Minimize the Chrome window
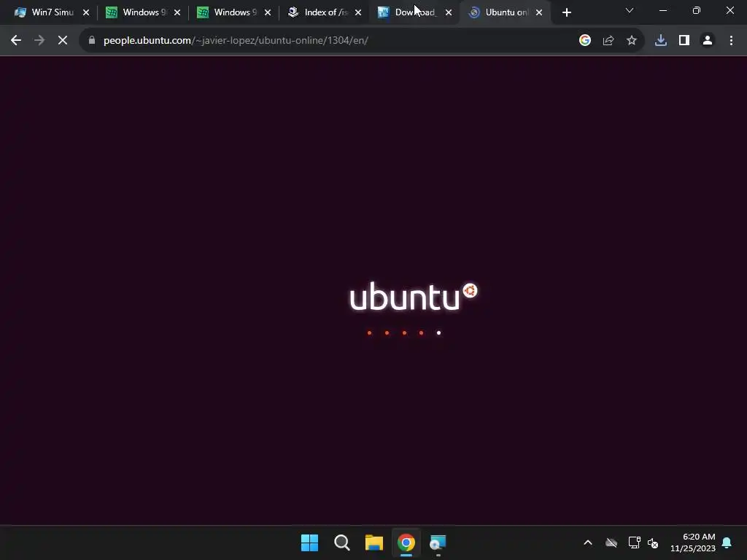The width and height of the screenshot is (747, 560). pyautogui.click(x=662, y=10)
